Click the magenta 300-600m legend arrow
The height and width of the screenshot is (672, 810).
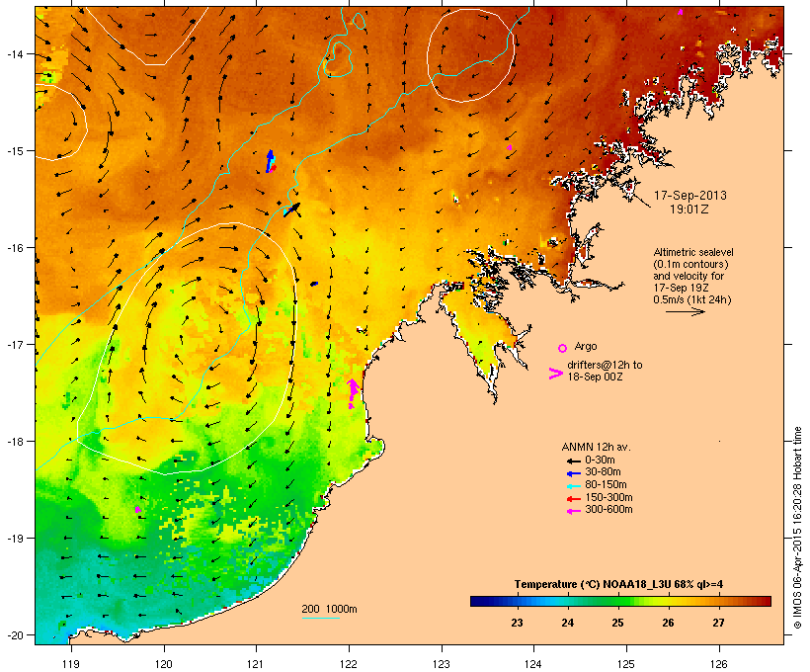(x=573, y=511)
